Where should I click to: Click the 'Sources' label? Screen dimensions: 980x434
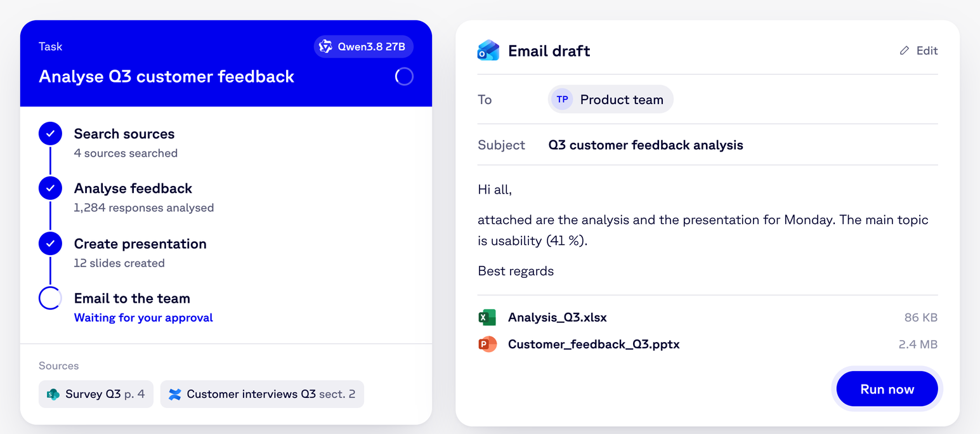tap(59, 365)
